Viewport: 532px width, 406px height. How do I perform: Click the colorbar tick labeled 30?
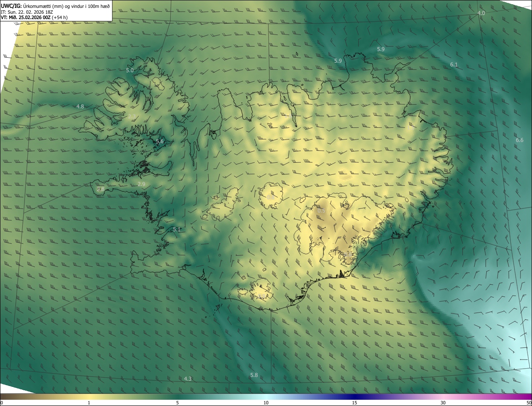[443, 403]
